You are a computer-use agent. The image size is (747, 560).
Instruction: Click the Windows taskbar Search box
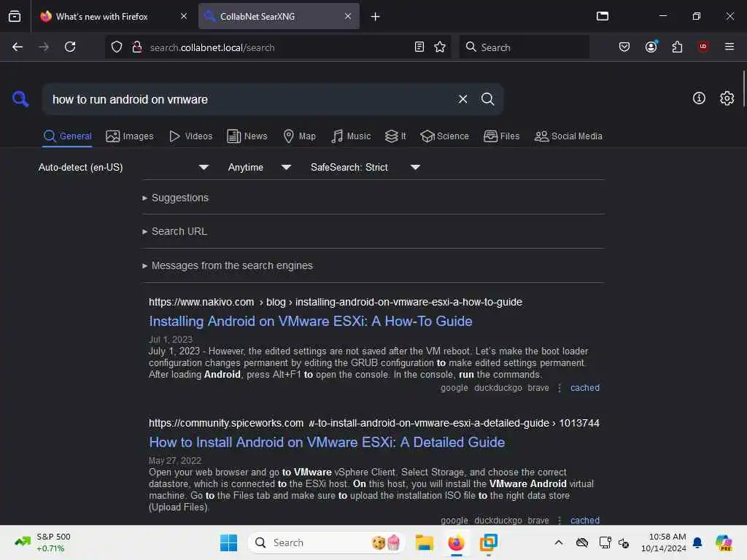click(326, 542)
